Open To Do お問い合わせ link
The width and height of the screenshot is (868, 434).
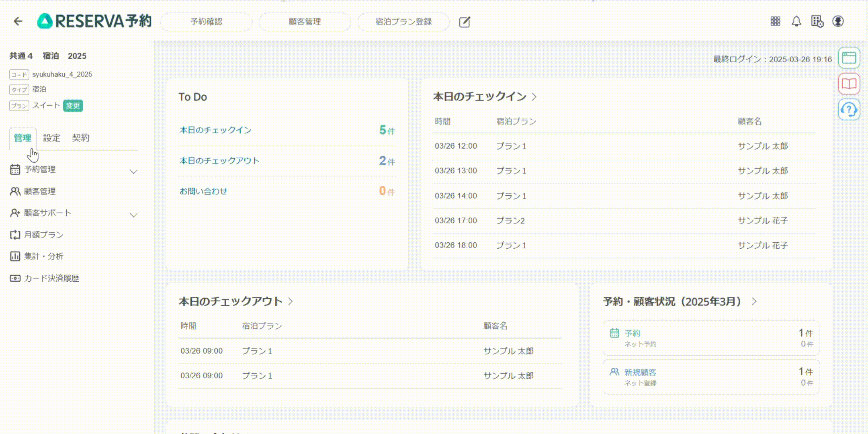click(203, 191)
